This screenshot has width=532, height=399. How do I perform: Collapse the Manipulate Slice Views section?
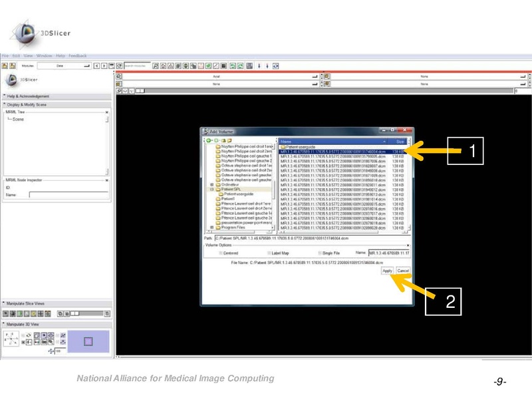click(57, 304)
